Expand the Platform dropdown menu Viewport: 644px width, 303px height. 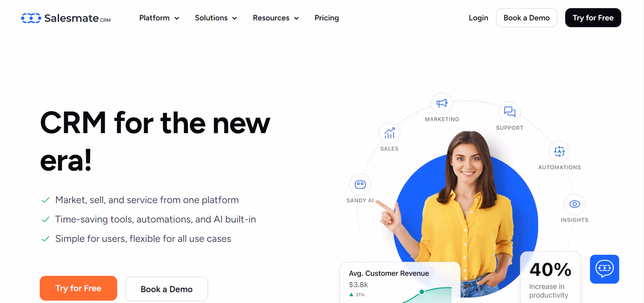click(x=159, y=18)
